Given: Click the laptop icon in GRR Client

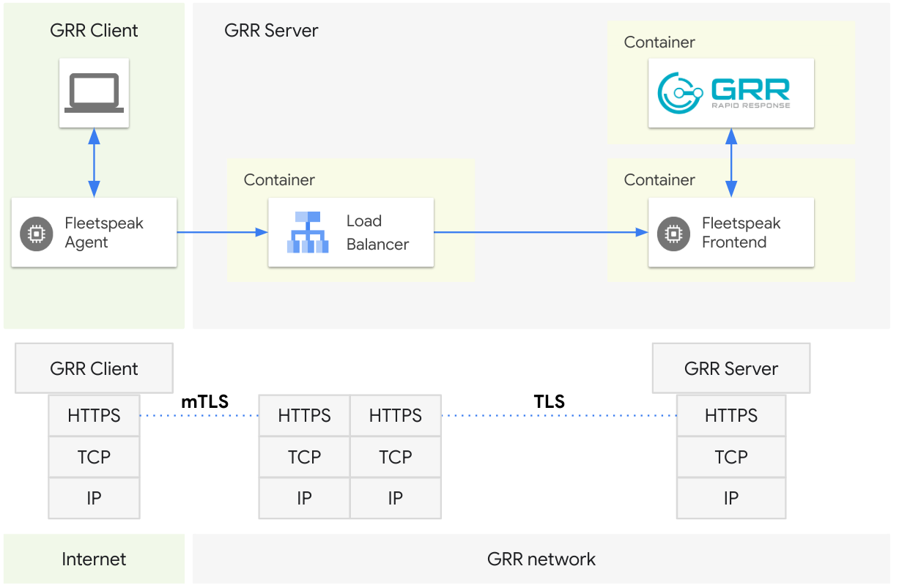Looking at the screenshot, I should tap(94, 94).
